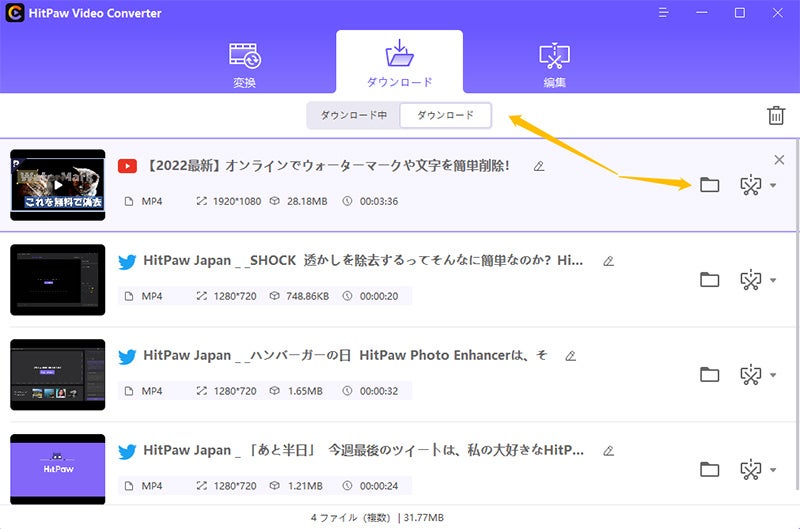Open the hamburger menu in title bar
Screen dimensions: 800x529
(x=663, y=13)
